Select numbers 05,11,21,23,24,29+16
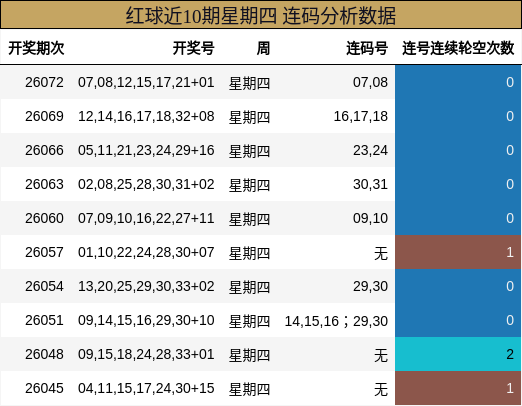 point(146,150)
